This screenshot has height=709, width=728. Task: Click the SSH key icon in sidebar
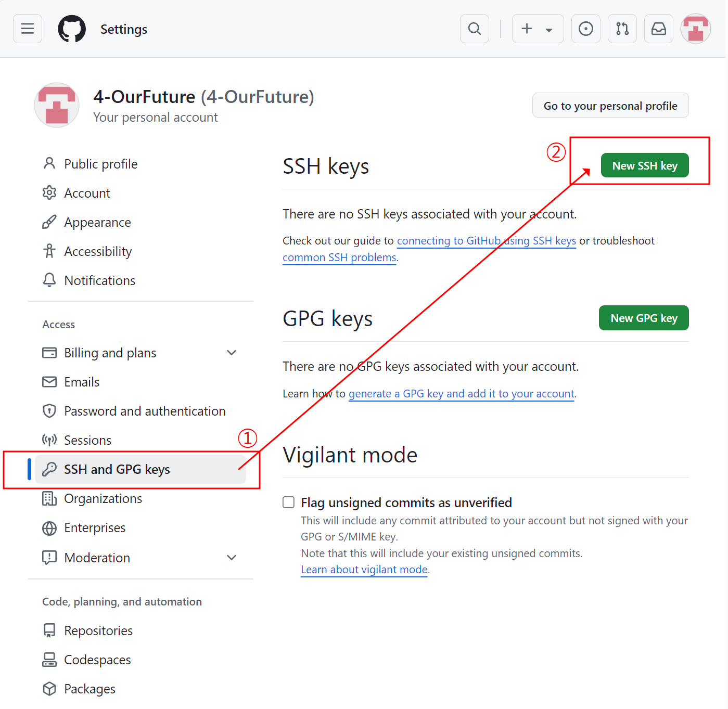click(x=49, y=469)
